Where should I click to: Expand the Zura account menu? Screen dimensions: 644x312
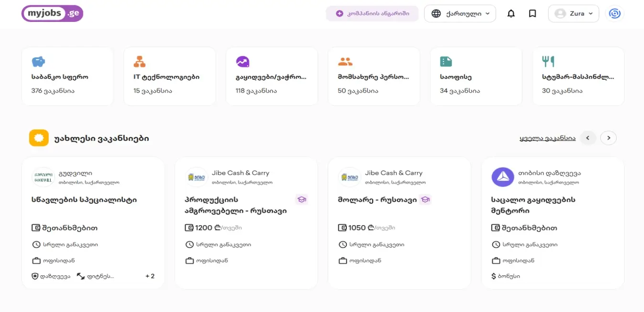point(573,14)
